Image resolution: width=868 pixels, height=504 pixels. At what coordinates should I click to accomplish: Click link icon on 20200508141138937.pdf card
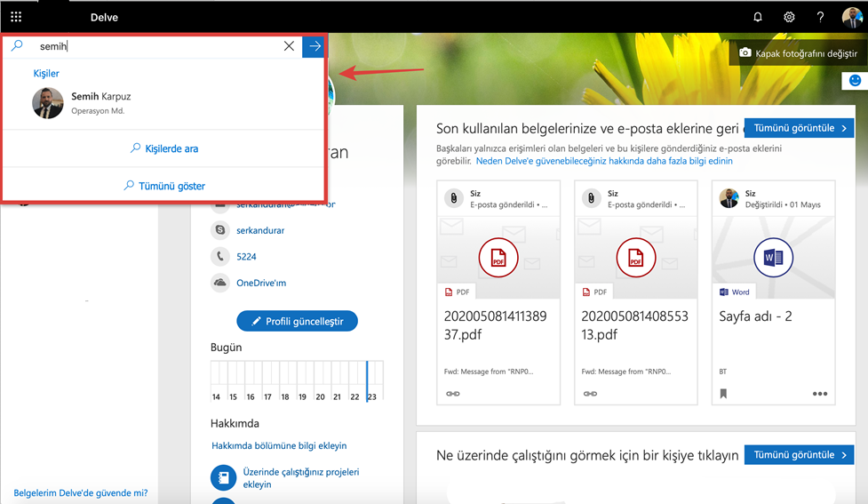click(x=453, y=394)
